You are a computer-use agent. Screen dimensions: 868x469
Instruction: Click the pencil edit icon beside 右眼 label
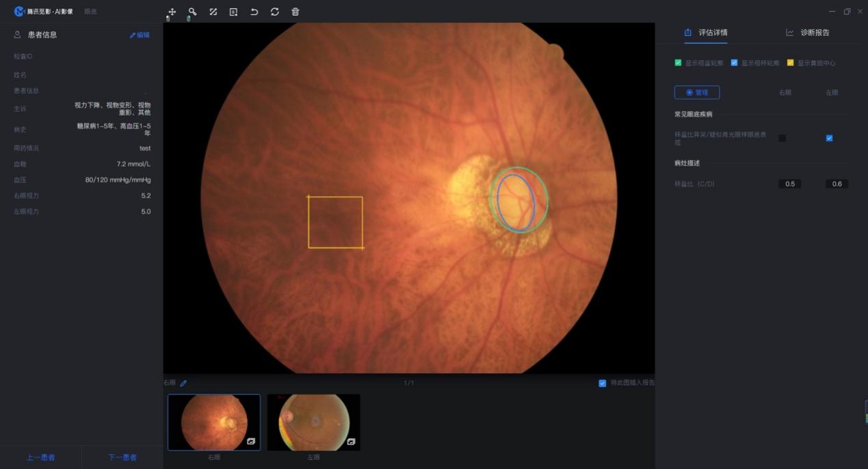[x=183, y=383]
